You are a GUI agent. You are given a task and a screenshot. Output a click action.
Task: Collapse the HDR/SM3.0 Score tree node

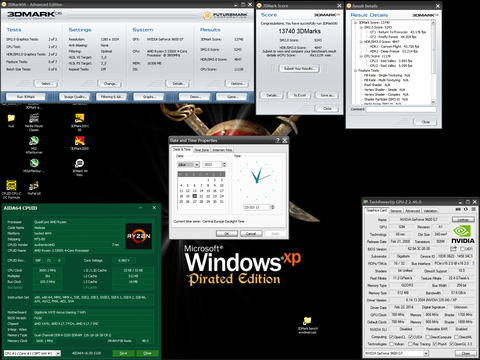pyautogui.click(x=361, y=42)
